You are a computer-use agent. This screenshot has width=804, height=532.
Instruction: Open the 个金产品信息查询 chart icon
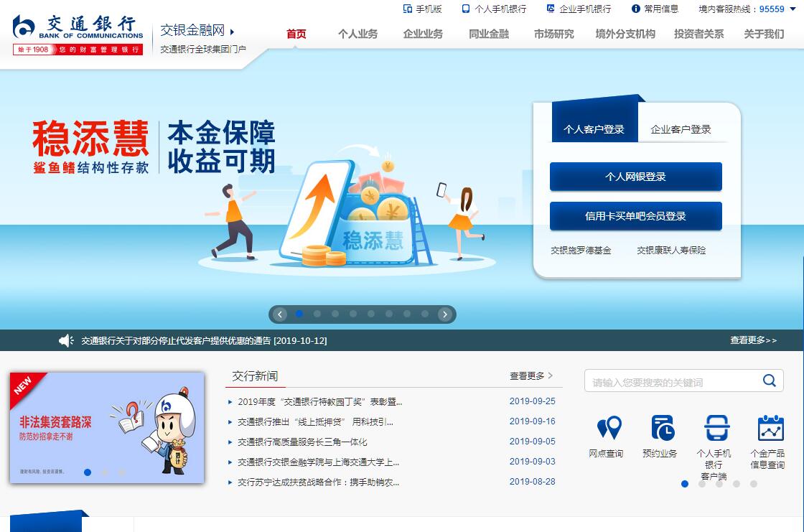(770, 428)
